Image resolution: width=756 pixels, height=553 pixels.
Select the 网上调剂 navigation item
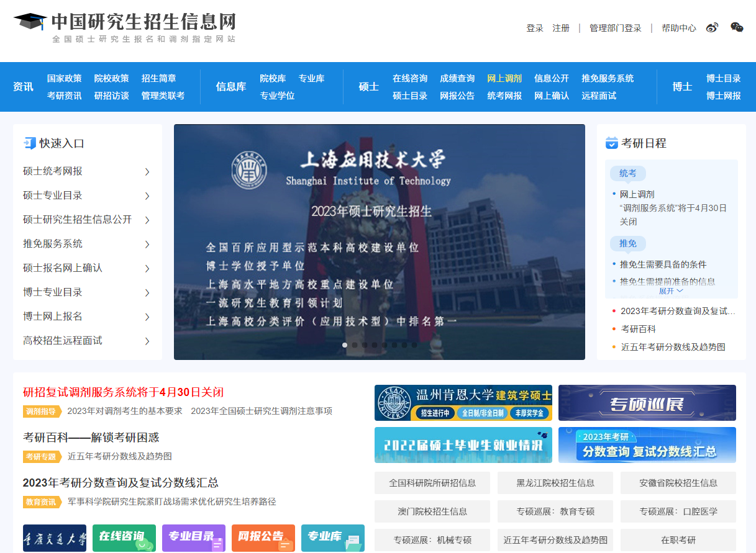click(x=503, y=78)
